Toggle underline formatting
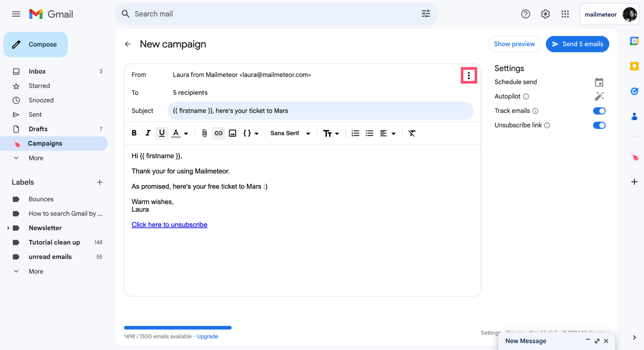Viewport: 644px width, 350px height. (x=162, y=133)
